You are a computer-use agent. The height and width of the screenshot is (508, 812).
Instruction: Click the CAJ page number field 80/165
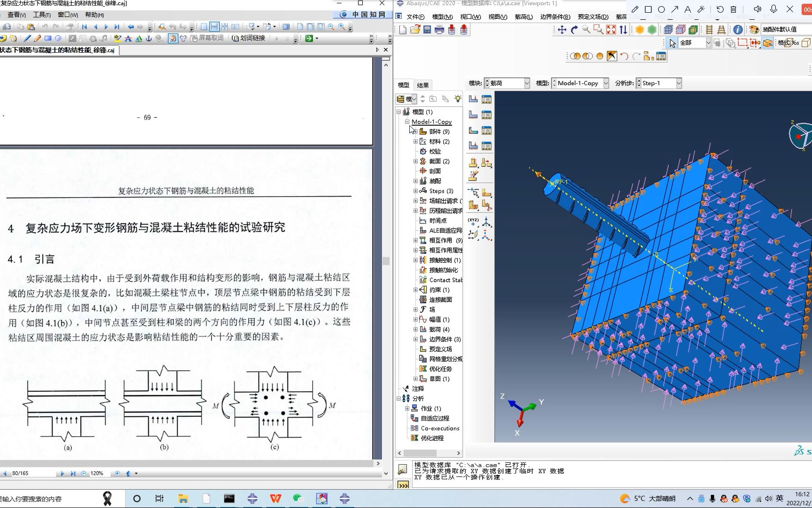coord(31,473)
